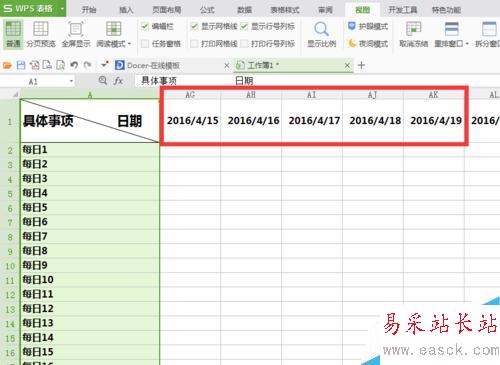
Task: Select the cell labeled 每日1
Action: pos(90,150)
